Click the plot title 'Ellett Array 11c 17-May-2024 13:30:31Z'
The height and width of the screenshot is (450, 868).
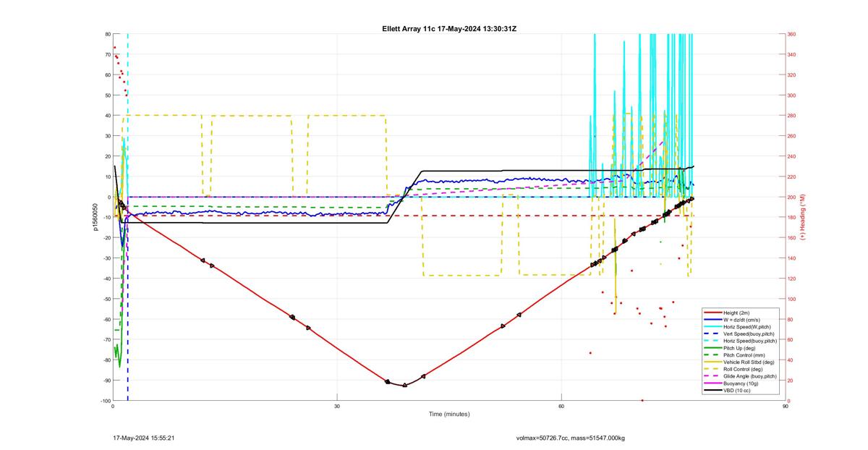coord(449,28)
